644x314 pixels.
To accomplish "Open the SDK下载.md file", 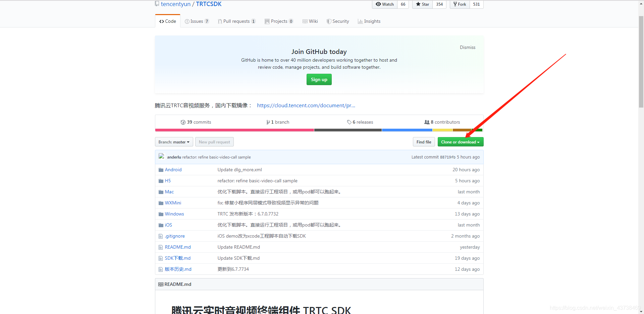I will click(x=178, y=258).
